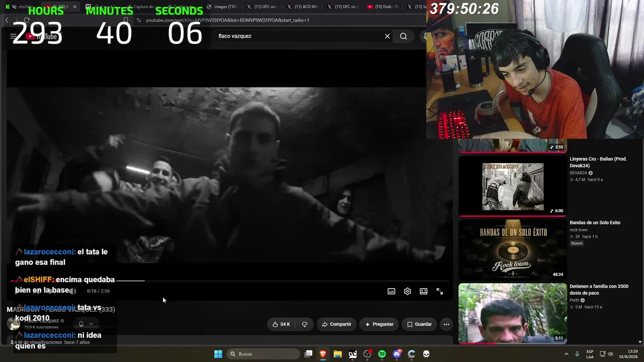Open the round red-badged taskbar app

coord(367,354)
